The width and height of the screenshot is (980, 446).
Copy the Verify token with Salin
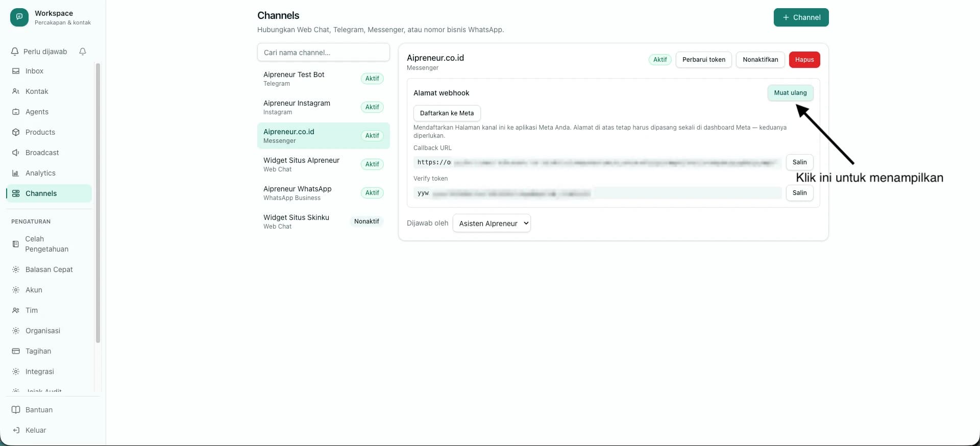(800, 193)
